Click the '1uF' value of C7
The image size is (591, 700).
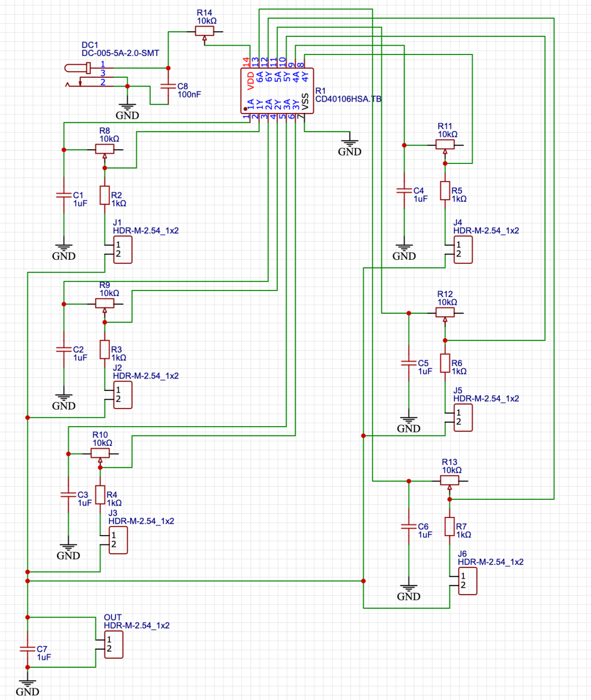point(44,657)
